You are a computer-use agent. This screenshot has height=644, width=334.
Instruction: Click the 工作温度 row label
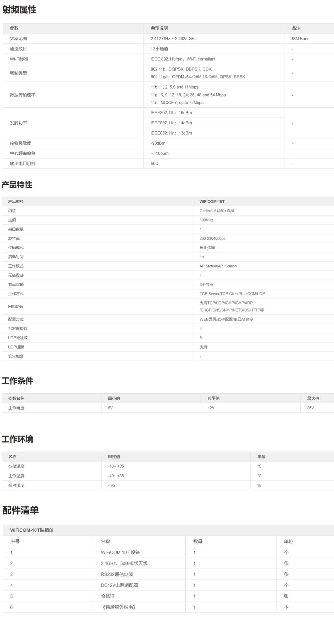tap(16, 476)
